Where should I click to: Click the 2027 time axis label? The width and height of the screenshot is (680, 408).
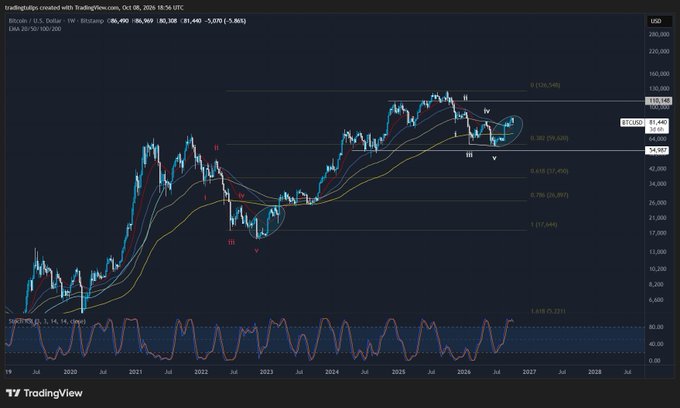click(x=529, y=372)
